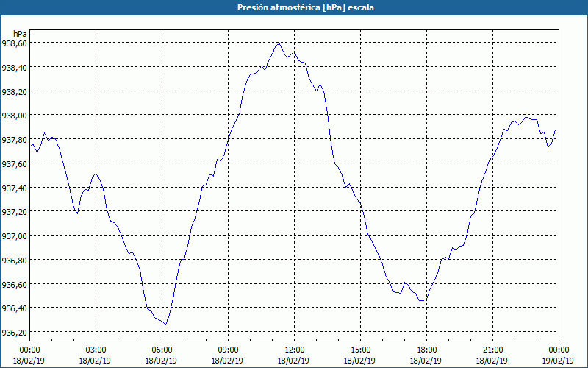Click the 12:00 time label
Viewport: 588px width, 368px height.
point(294,350)
